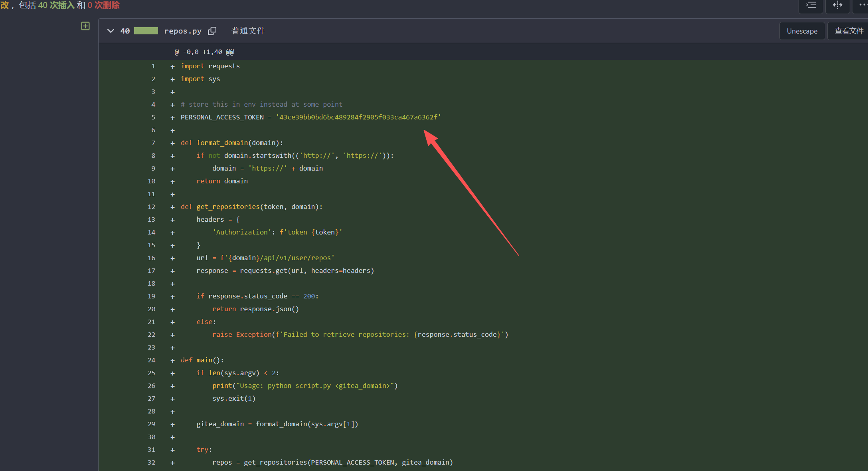Click the 'import sys' line
The height and width of the screenshot is (471, 868).
point(200,79)
